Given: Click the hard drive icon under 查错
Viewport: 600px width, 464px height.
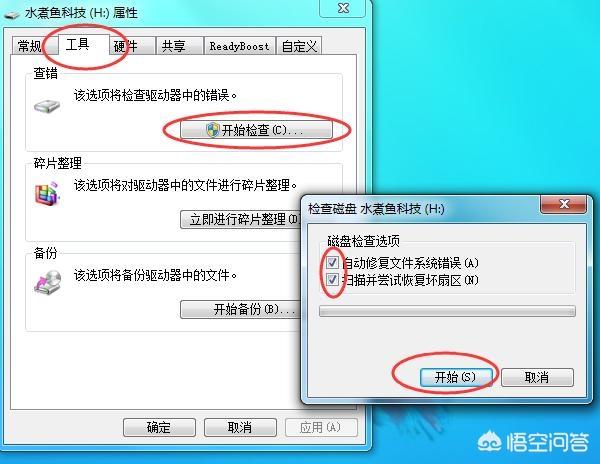Looking at the screenshot, I should (47, 106).
